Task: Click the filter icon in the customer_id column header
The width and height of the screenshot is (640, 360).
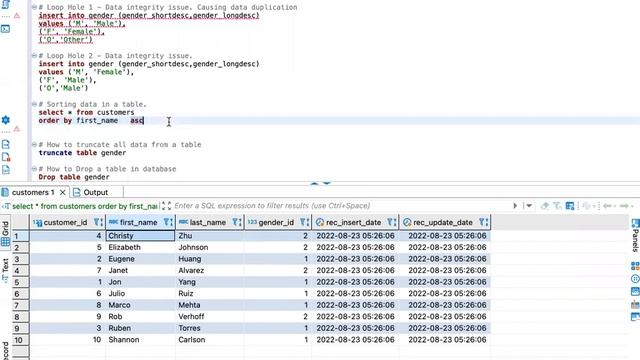Action: tap(98, 222)
